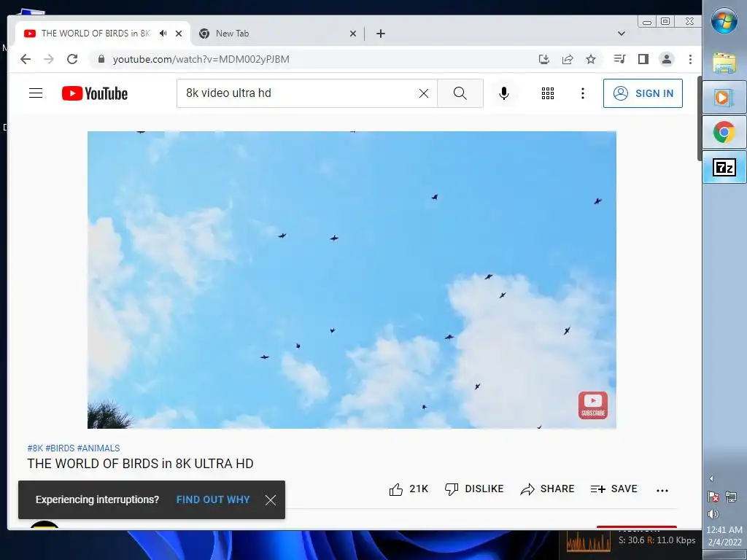Screen dimensions: 747x560
Task: Dislike the video
Action: [474, 489]
